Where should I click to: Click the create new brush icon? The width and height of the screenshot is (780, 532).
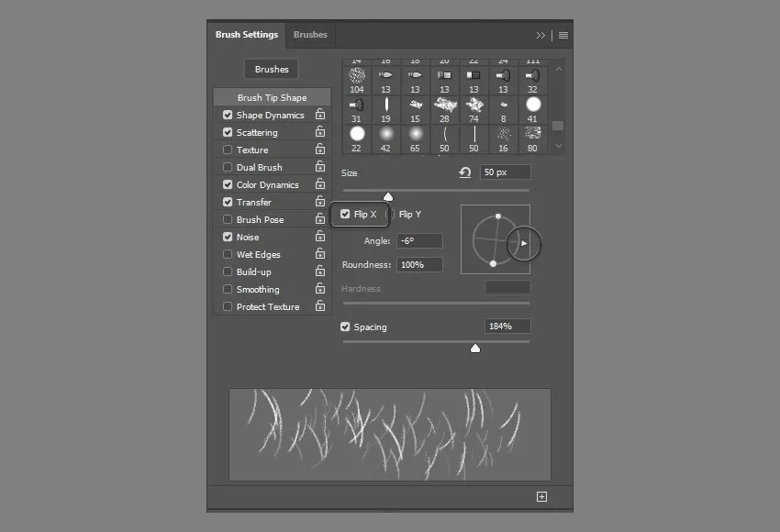[x=541, y=496]
